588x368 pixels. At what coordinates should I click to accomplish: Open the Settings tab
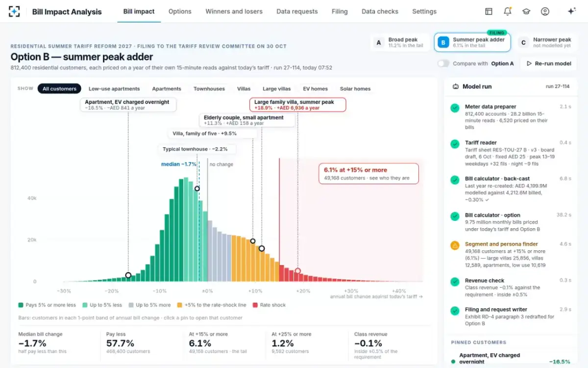point(424,11)
